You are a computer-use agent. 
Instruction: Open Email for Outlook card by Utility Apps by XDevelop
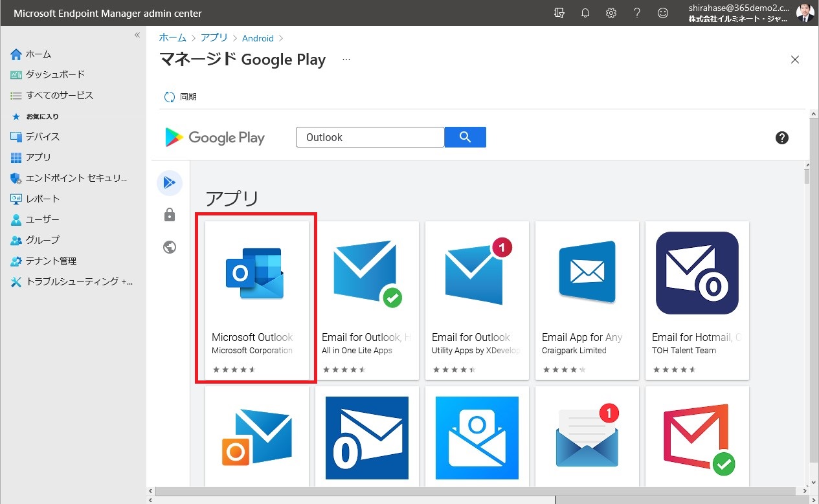click(x=477, y=300)
